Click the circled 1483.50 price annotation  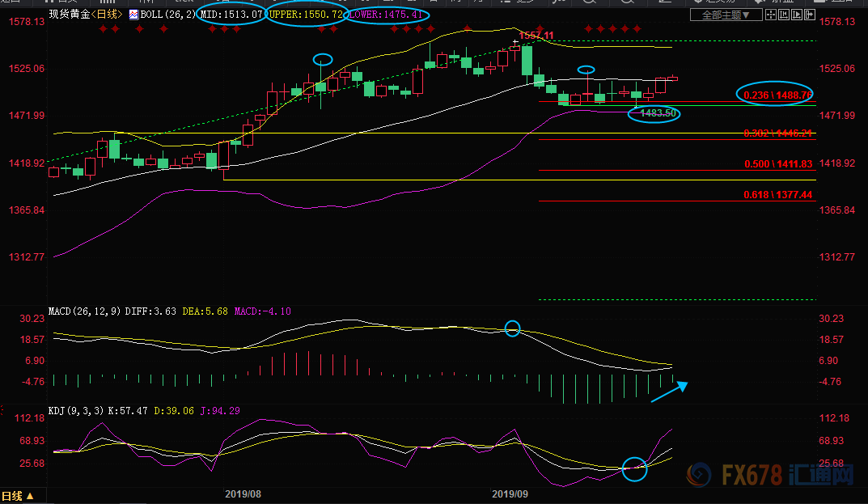[654, 114]
